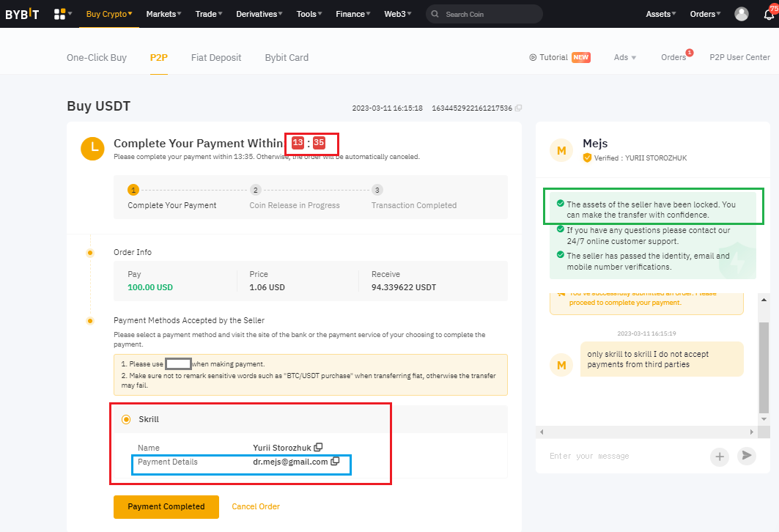Viewport: 779px width, 532px height.
Task: Expand the Trade dropdown
Action: pos(209,14)
